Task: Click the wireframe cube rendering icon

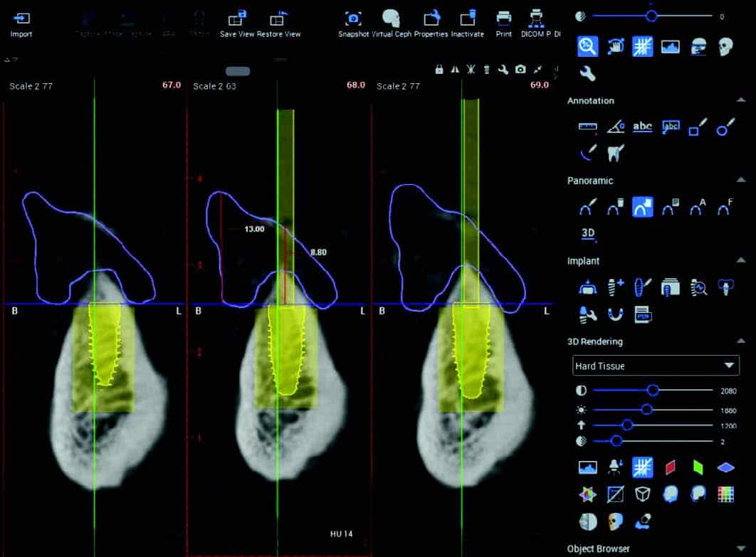Action: click(x=643, y=494)
